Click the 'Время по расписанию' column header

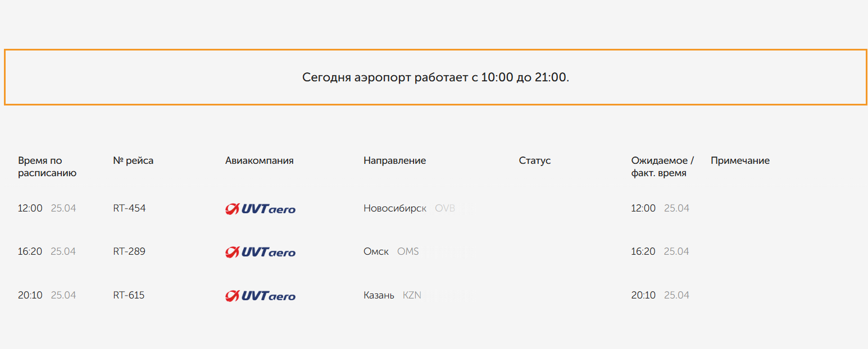(x=47, y=167)
